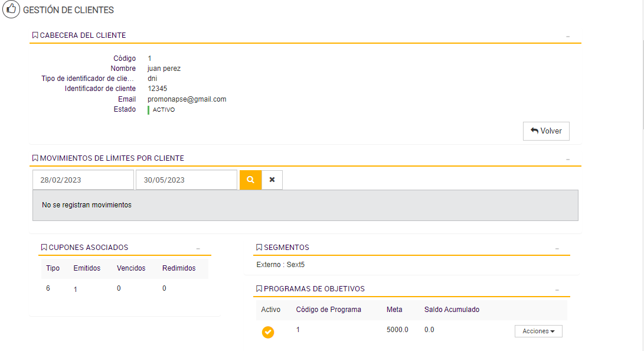Select the client name juan perez
The height and width of the screenshot is (351, 644).
164,69
